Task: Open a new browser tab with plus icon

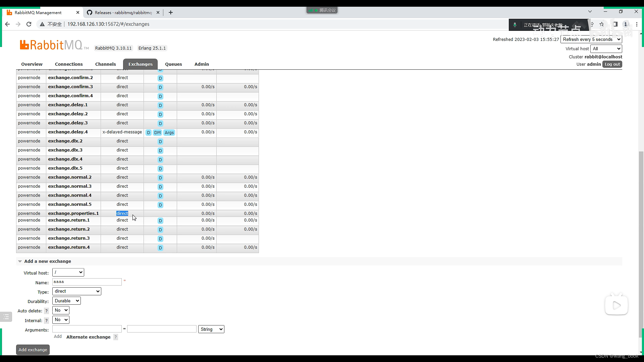Action: pyautogui.click(x=171, y=12)
